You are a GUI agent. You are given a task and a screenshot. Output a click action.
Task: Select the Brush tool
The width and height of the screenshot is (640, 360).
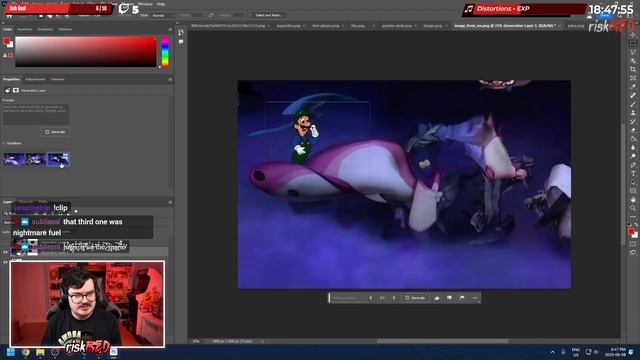pos(633,104)
